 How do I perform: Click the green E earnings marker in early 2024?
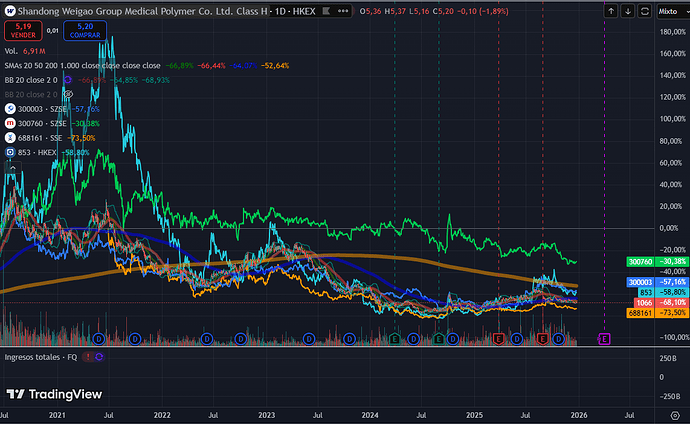coord(395,339)
